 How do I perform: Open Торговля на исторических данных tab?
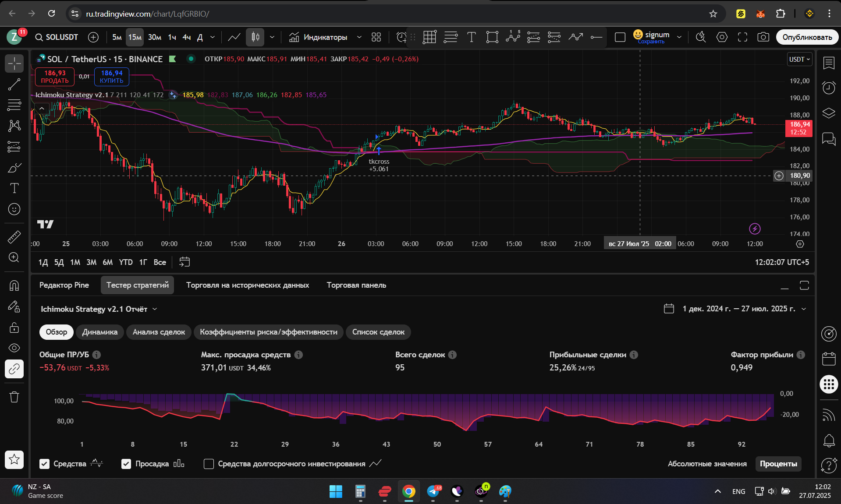coord(248,285)
